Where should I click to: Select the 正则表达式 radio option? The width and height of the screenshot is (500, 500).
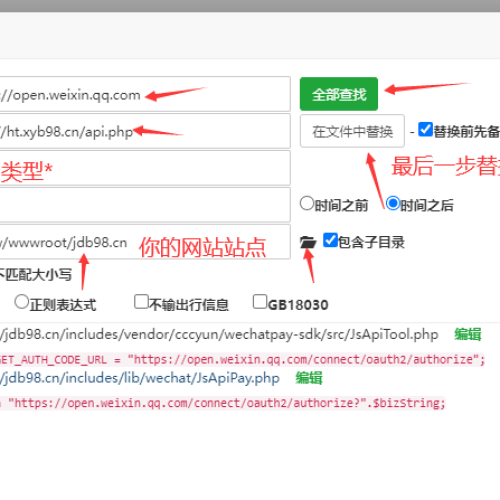pos(22,302)
